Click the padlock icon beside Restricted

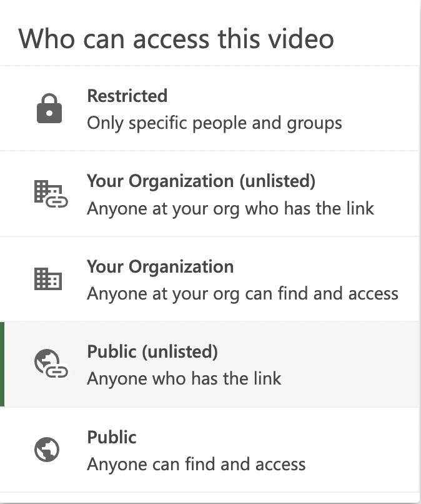[49, 109]
